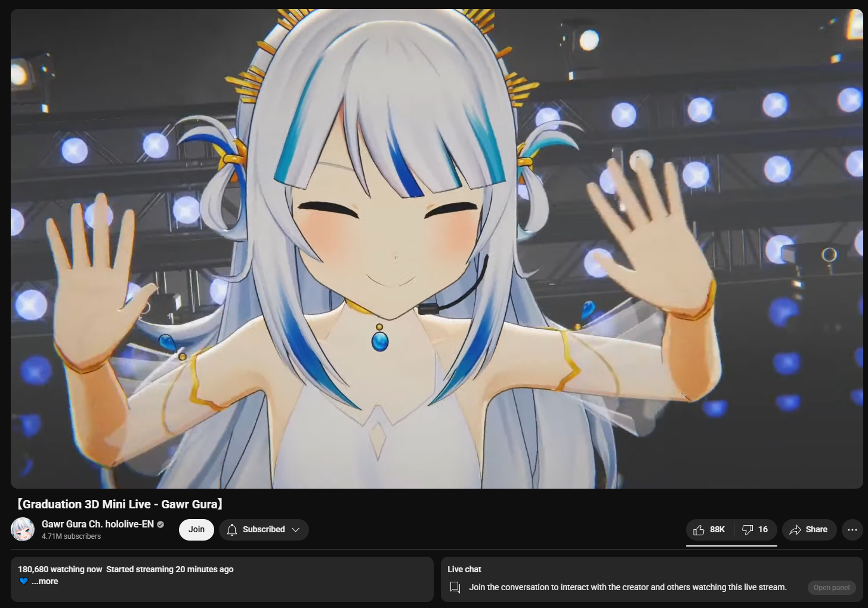The width and height of the screenshot is (868, 608).
Task: Dislike the video with thumbs down icon
Action: tap(747, 530)
